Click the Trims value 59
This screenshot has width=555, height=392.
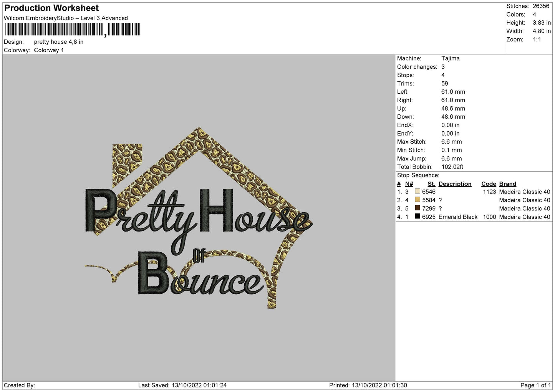445,83
